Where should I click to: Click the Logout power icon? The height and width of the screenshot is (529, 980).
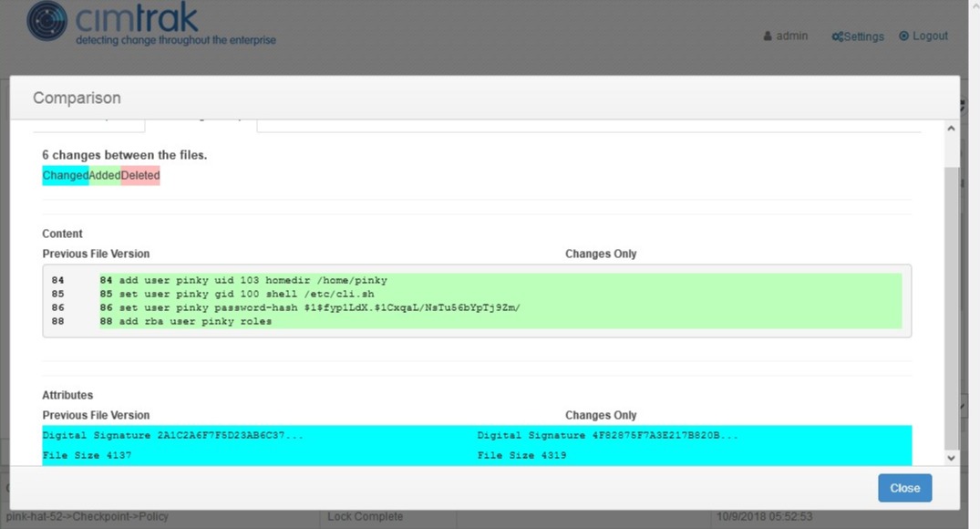[x=904, y=36]
